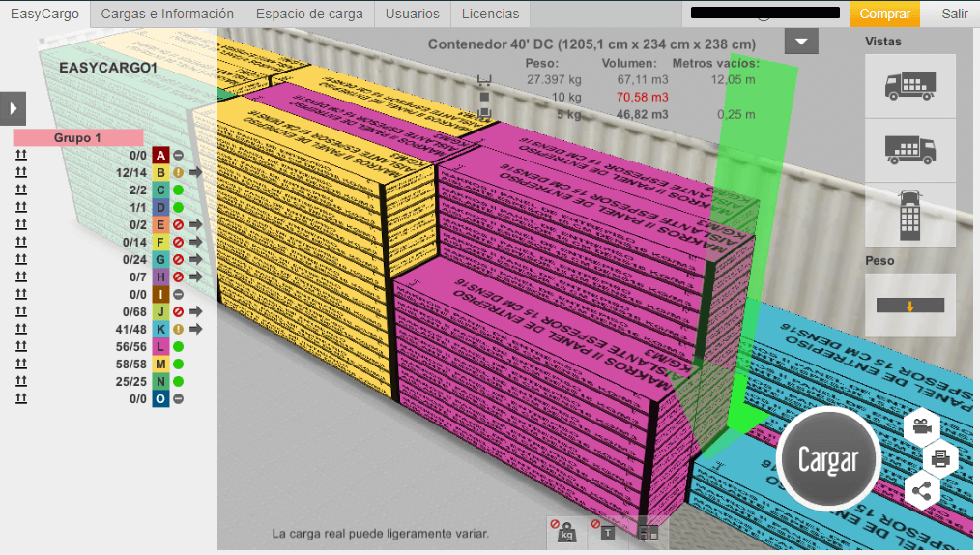Screen dimensions: 980x555
Task: Toggle the stacked-boxes icon in bottom bar
Action: pyautogui.click(x=649, y=531)
